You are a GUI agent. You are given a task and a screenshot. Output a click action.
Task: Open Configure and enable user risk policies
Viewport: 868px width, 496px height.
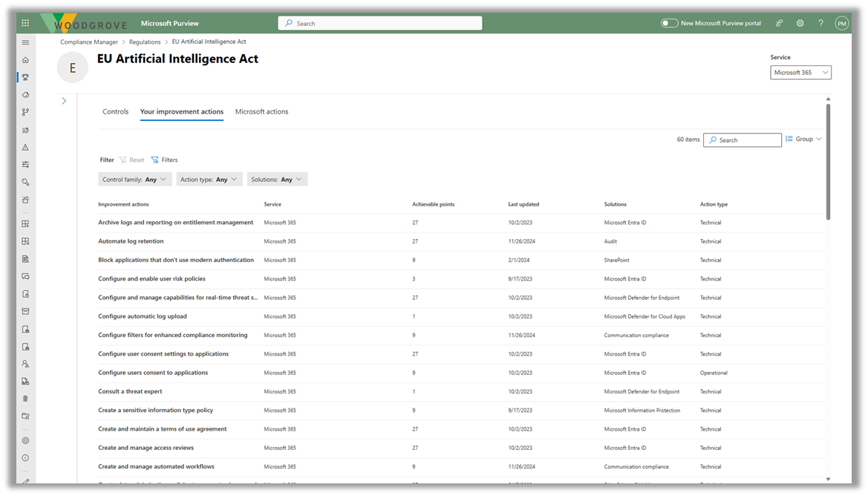click(x=151, y=279)
